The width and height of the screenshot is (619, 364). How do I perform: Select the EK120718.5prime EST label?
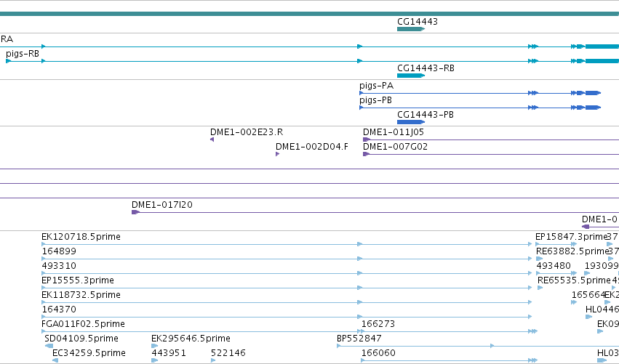pos(81,237)
